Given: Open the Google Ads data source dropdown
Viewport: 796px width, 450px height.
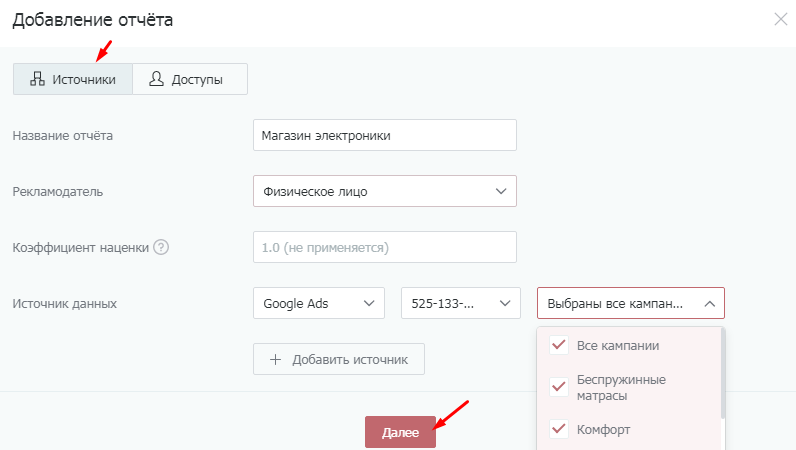Looking at the screenshot, I should click(x=319, y=303).
